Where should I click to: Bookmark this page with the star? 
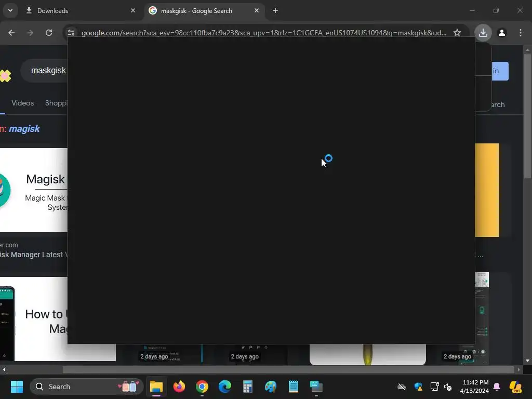tap(457, 33)
